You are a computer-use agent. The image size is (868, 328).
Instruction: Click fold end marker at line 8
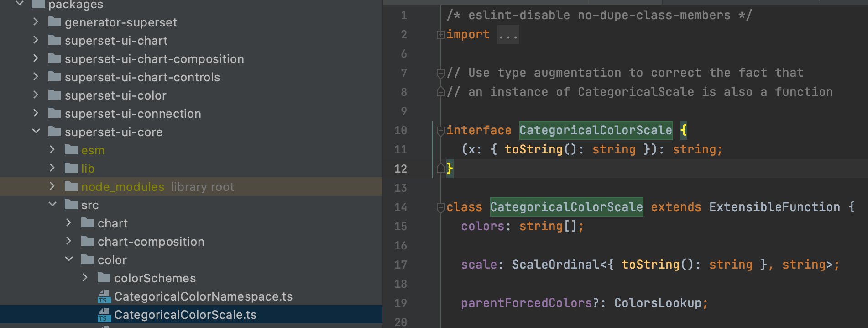click(440, 92)
